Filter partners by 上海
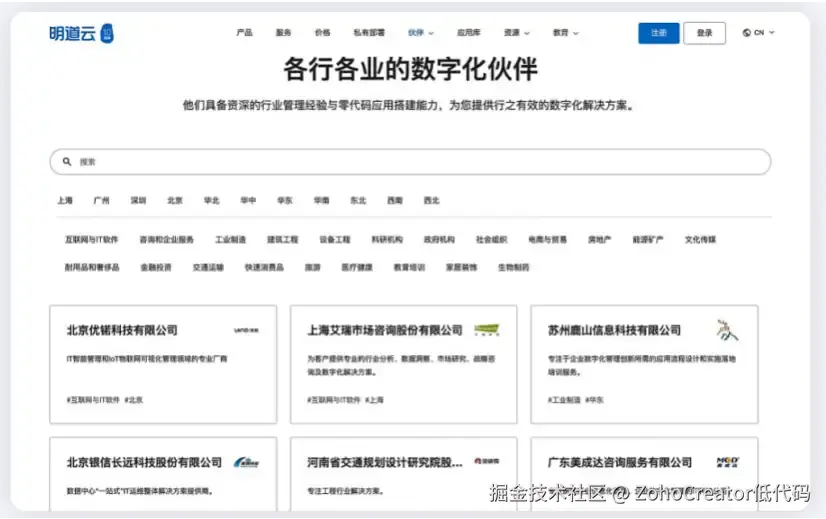 pyautogui.click(x=65, y=200)
